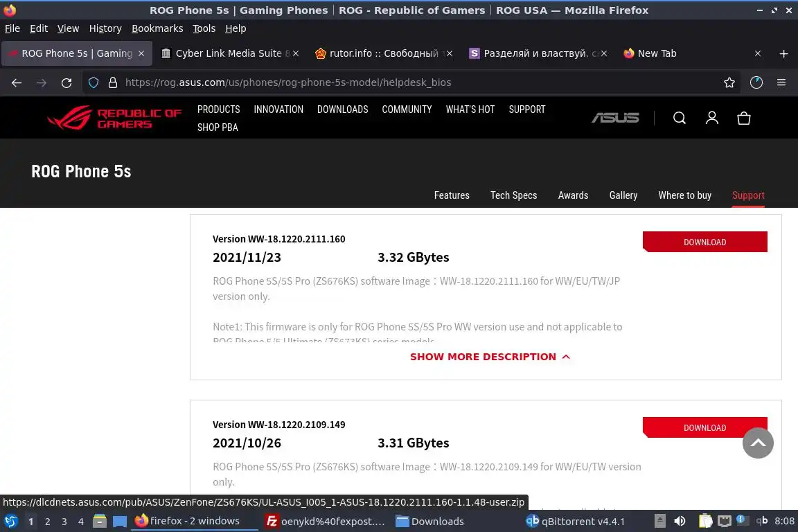Viewport: 798px width, 532px height.
Task: Open the start menu icon in taskbar
Action: (x=10, y=522)
